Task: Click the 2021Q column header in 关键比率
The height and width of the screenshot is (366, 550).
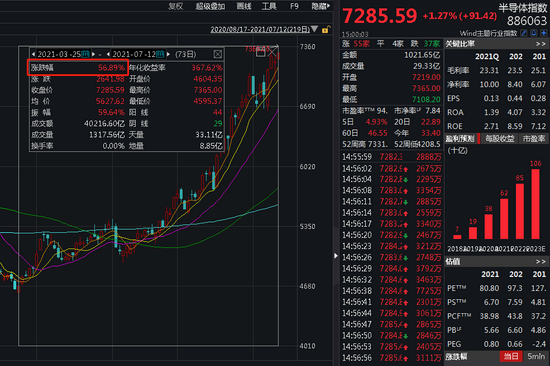Action: click(x=487, y=56)
